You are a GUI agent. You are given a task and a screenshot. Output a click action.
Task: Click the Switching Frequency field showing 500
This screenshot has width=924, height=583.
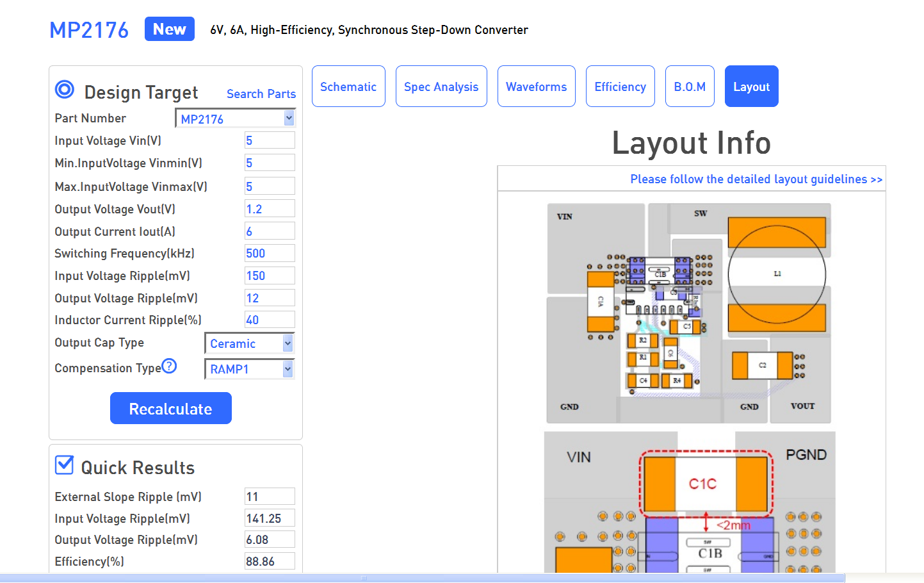270,253
